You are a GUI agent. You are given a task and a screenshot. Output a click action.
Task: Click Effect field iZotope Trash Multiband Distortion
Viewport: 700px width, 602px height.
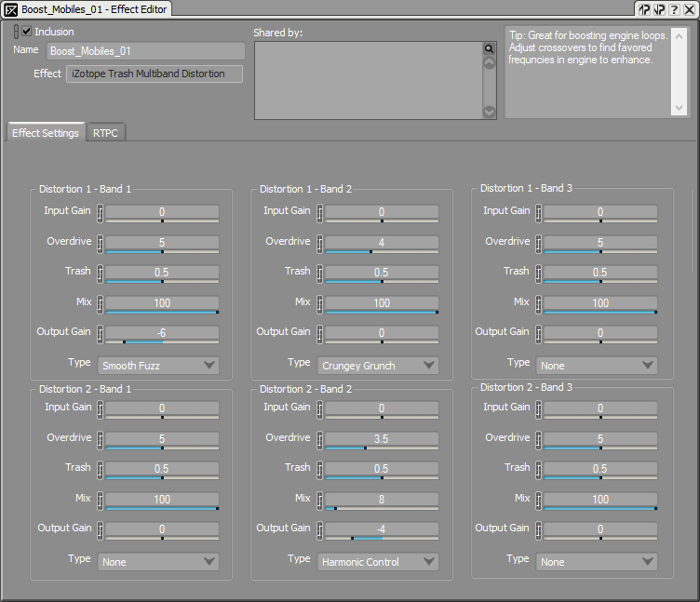pyautogui.click(x=155, y=74)
